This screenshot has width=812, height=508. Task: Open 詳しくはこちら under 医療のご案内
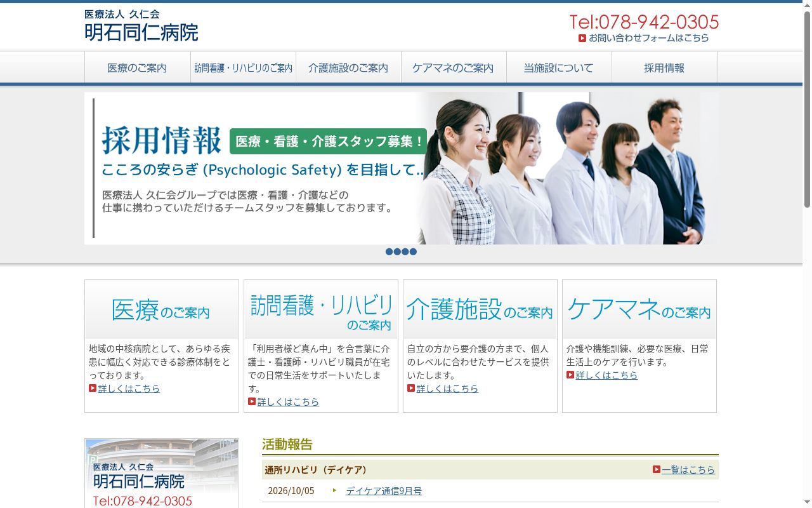129,389
